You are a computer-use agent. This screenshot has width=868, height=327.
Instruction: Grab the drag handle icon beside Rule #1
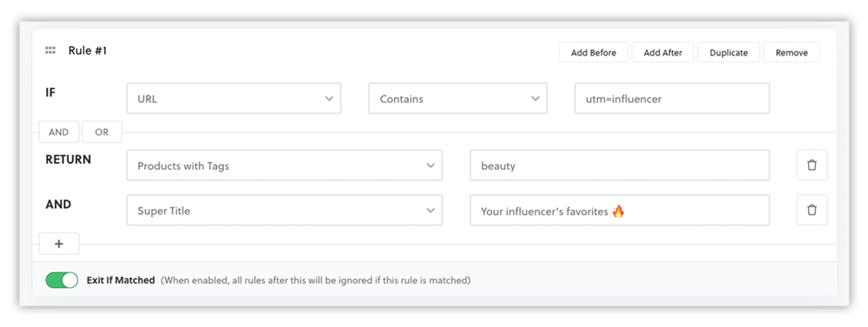tap(50, 50)
